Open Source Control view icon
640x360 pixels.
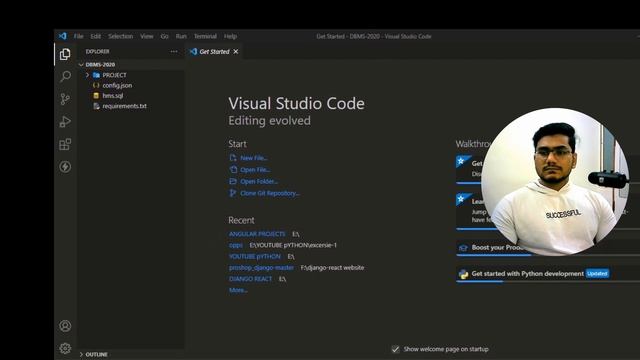(x=65, y=99)
